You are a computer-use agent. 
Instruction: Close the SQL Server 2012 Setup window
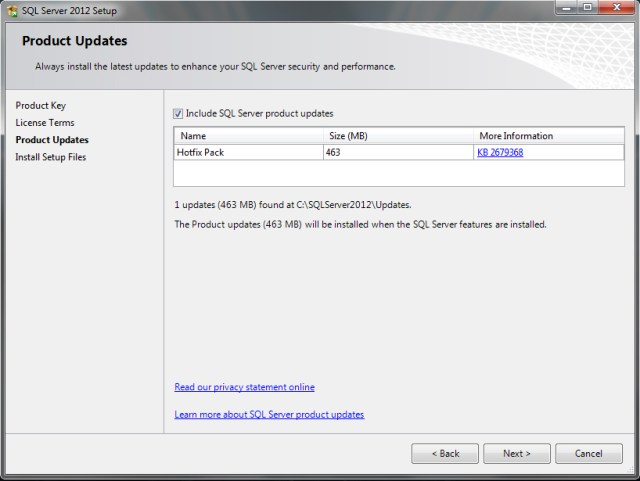[x=616, y=7]
